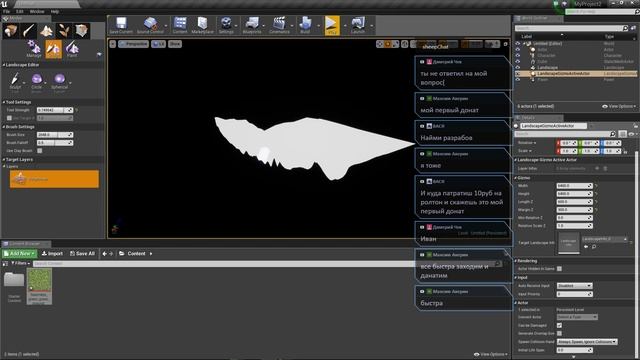This screenshot has width=640, height=360.
Task: Open Spawn Collision Handling dropdown
Action: coord(587,342)
